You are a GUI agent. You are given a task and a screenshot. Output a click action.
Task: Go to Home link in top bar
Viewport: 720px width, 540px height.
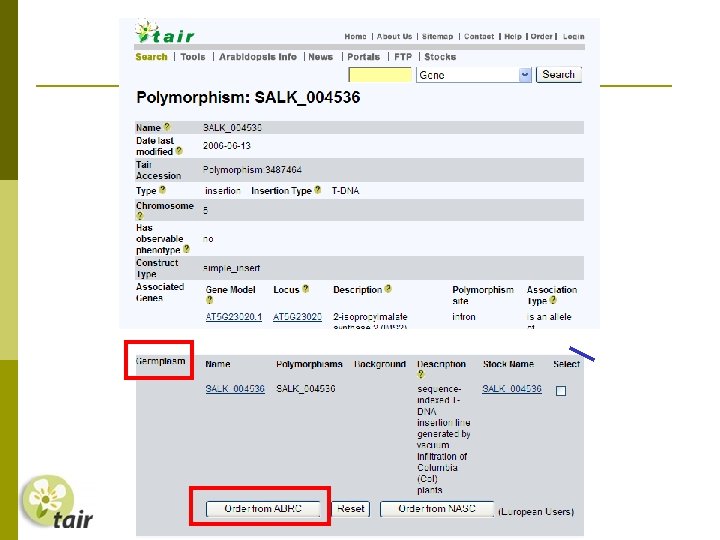(x=355, y=36)
